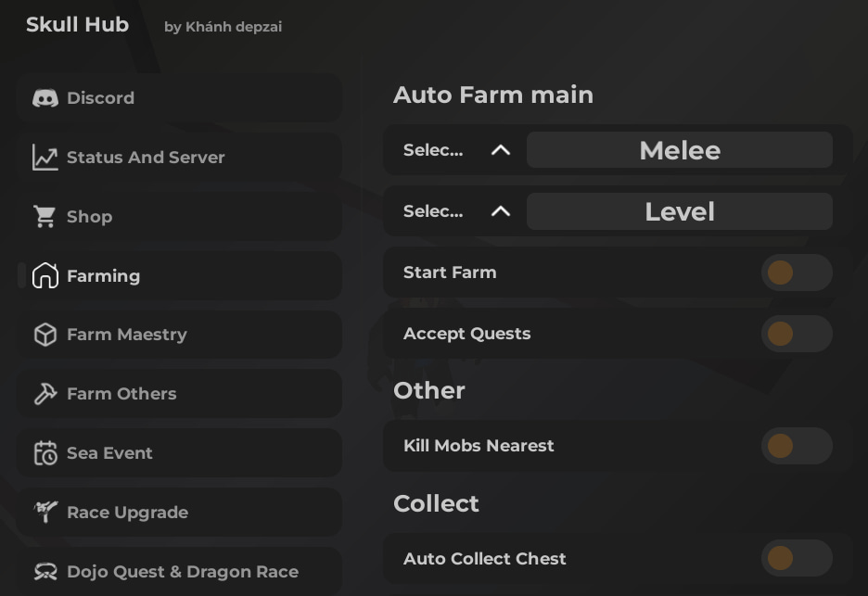Switch to Sea Event tab
This screenshot has height=596, width=868.
click(179, 452)
